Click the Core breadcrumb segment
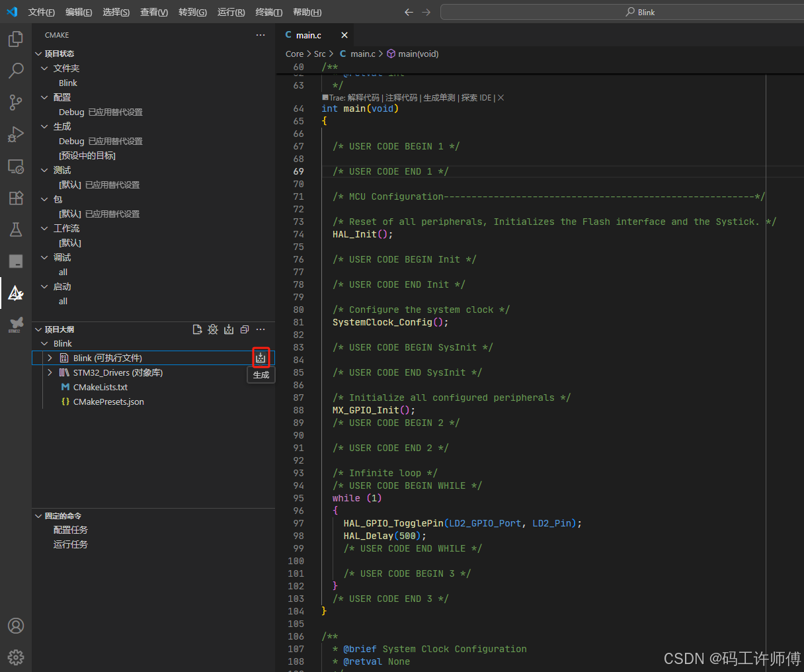The width and height of the screenshot is (804, 672). coord(295,54)
